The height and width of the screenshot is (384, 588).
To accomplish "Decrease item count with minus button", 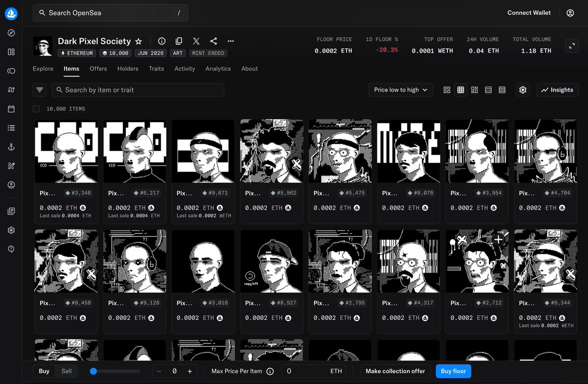I will pos(159,371).
